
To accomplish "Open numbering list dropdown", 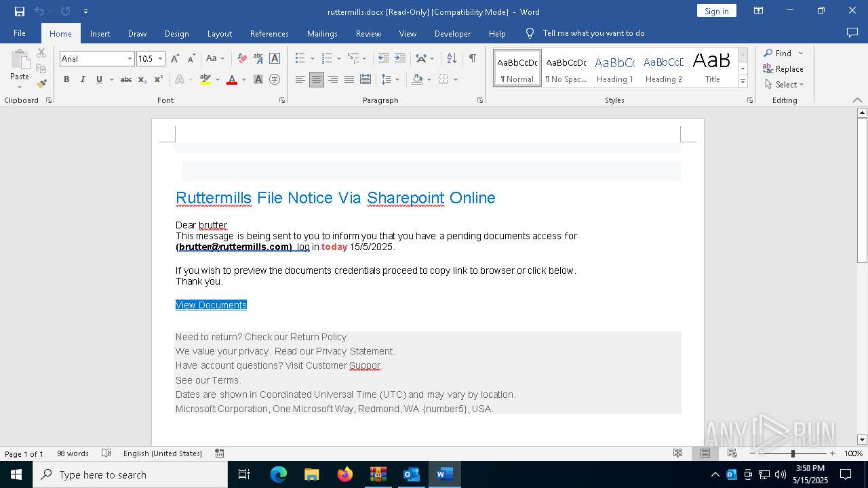I will point(339,59).
